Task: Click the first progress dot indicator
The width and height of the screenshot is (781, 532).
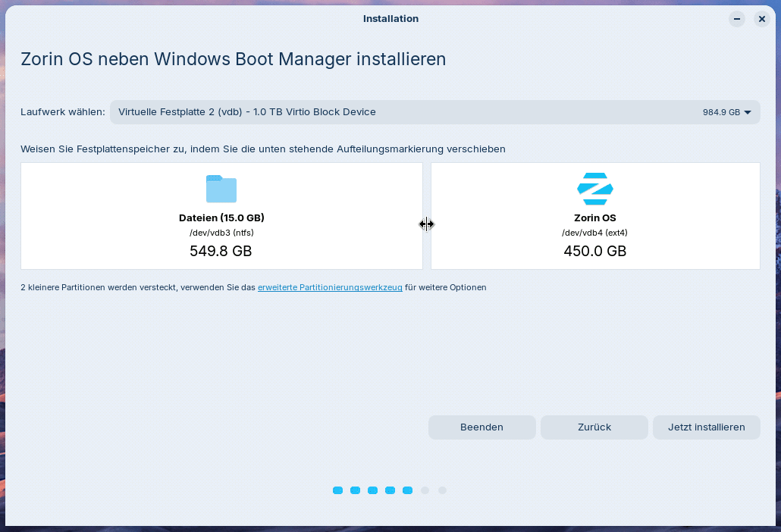Action: (337, 490)
